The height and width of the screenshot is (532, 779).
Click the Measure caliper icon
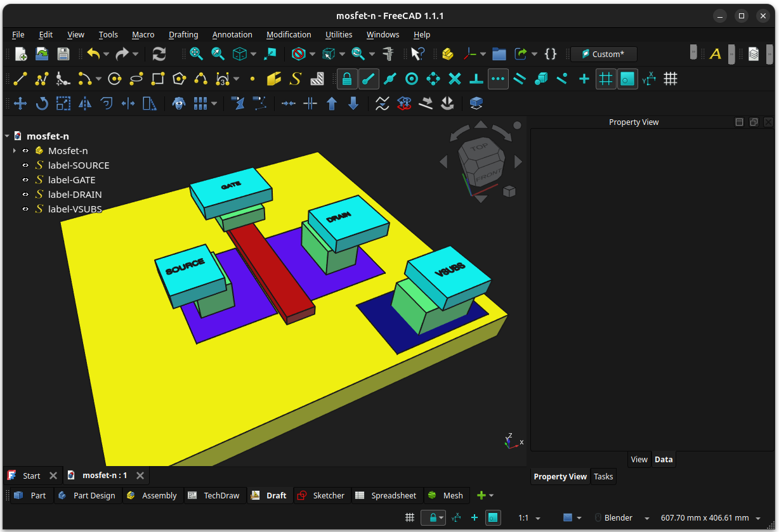coord(388,54)
